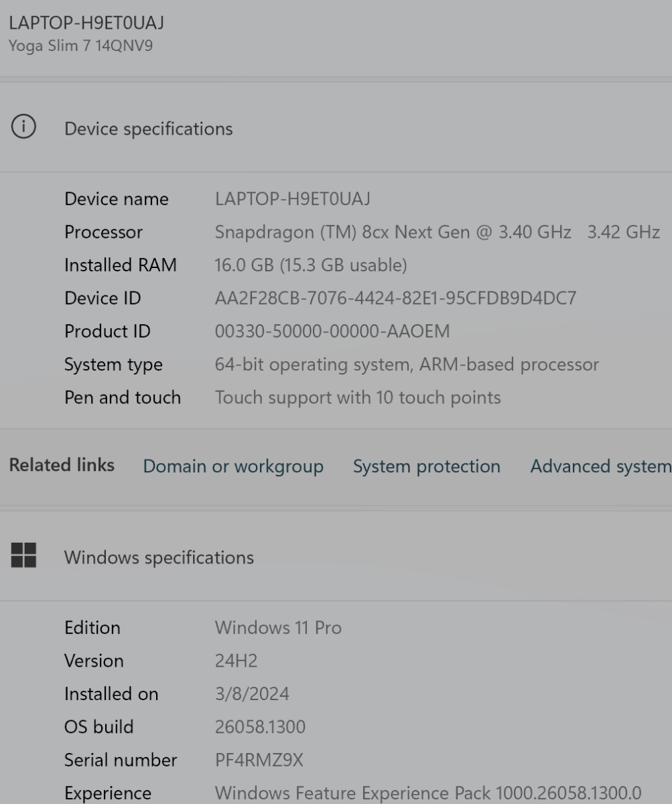Click the Windows Feature Experience Pack value
Image resolution: width=672 pixels, height=804 pixels.
427,793
